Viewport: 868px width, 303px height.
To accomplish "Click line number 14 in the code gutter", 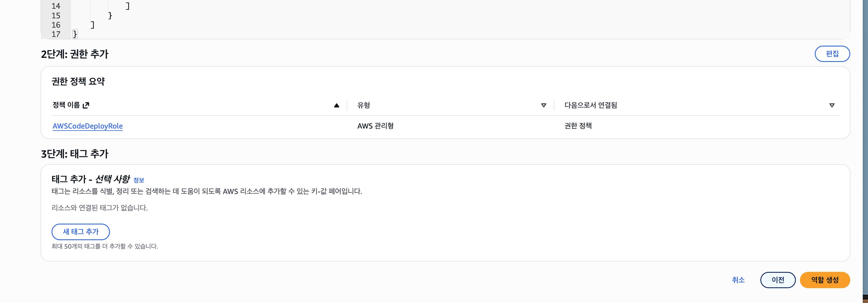I will tap(56, 6).
